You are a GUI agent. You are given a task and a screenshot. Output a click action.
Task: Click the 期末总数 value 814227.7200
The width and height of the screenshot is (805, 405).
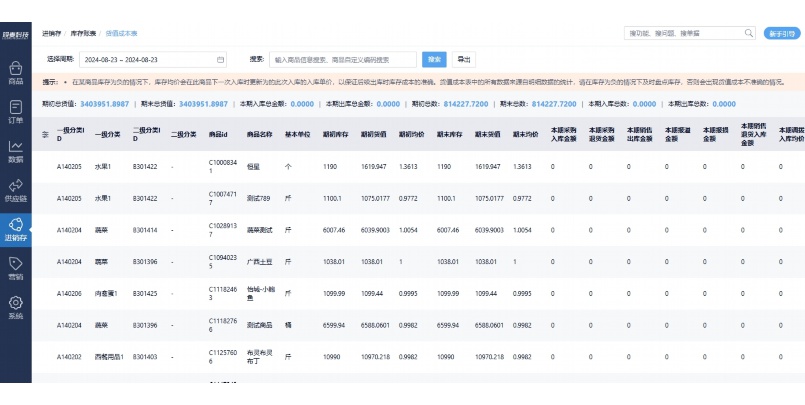pos(554,104)
